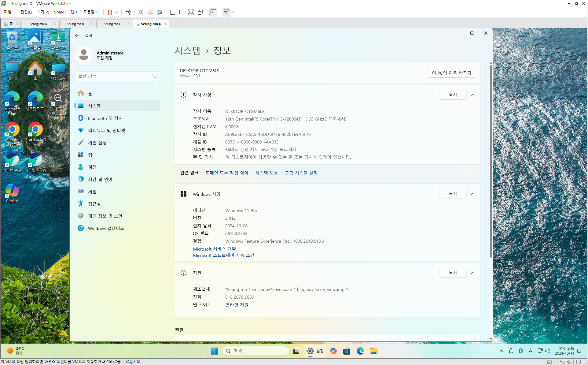Click the Settings page vertical scrollbar
This screenshot has width=588, height=365.
point(491,159)
